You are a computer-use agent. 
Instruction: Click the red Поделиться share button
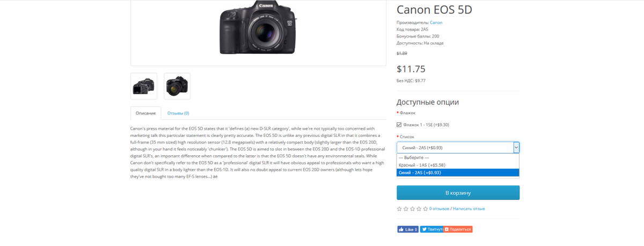tap(458, 229)
